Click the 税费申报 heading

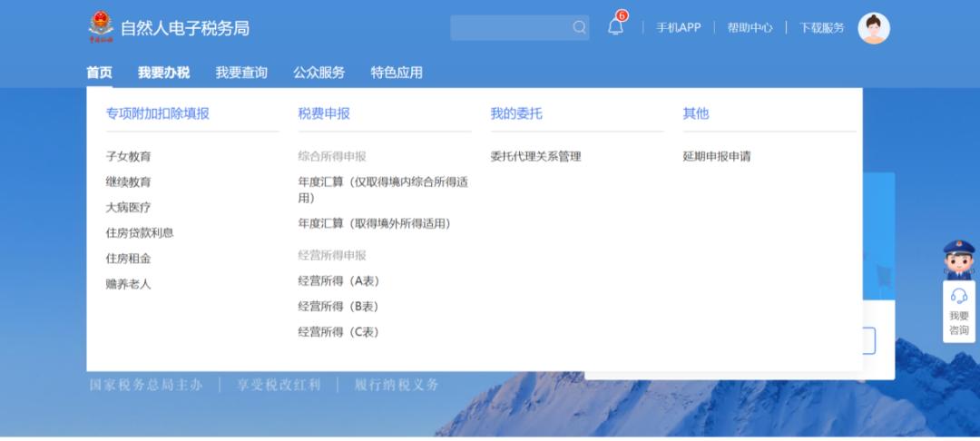click(324, 113)
